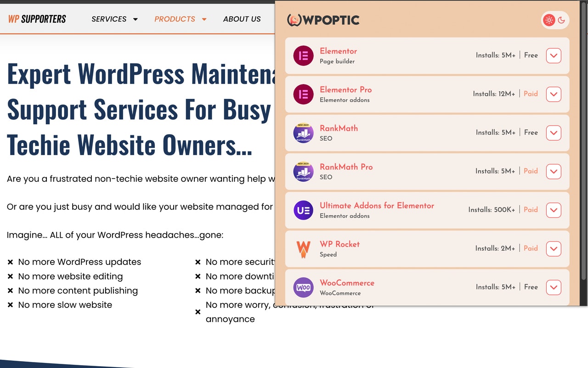This screenshot has width=588, height=368.
Task: Click 'Installs: 500K+' text
Action: pos(492,210)
